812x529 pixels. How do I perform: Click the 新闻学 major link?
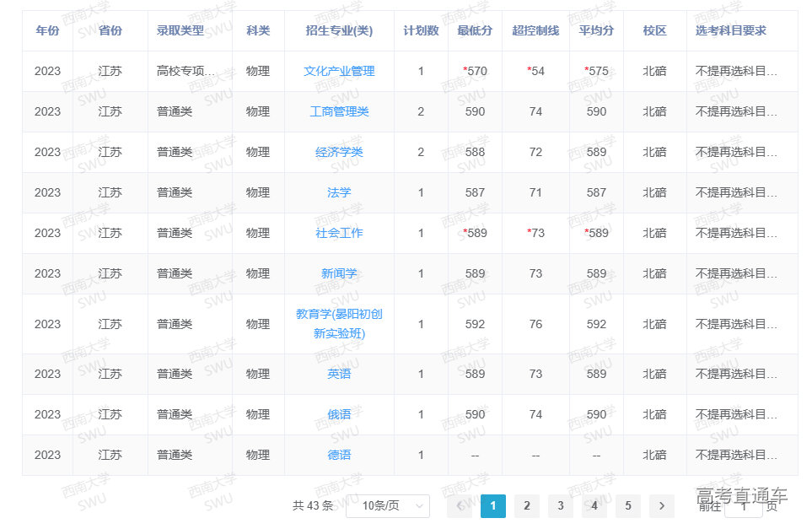(339, 273)
